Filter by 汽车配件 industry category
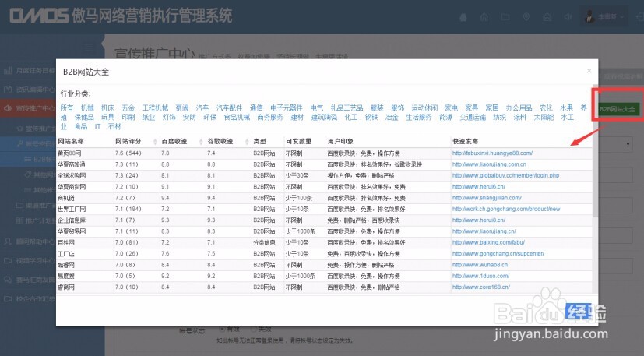The image size is (644, 356). pos(230,108)
